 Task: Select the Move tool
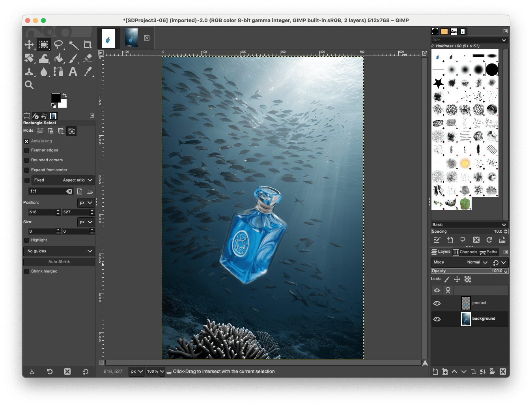(29, 45)
